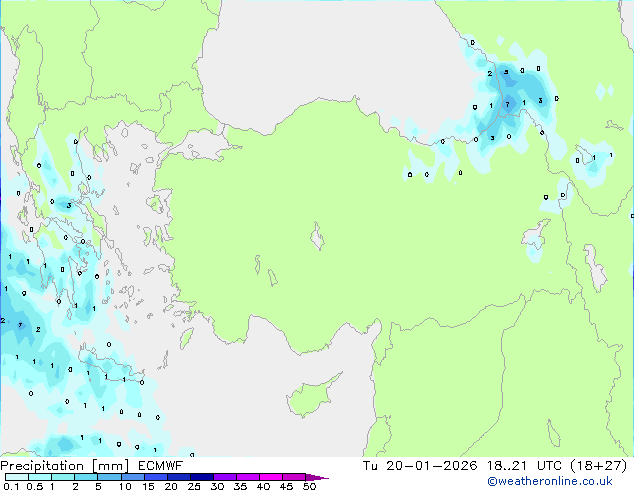The height and width of the screenshot is (490, 634).
Task: Click Lake Van outline in eastern Turkey
Action: [x=535, y=234]
